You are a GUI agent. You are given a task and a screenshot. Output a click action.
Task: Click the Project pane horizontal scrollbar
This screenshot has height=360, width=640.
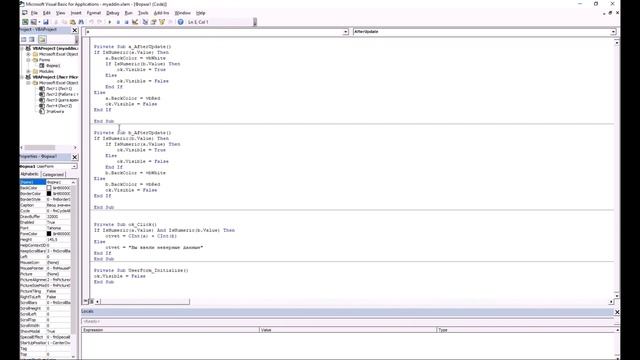point(49,148)
